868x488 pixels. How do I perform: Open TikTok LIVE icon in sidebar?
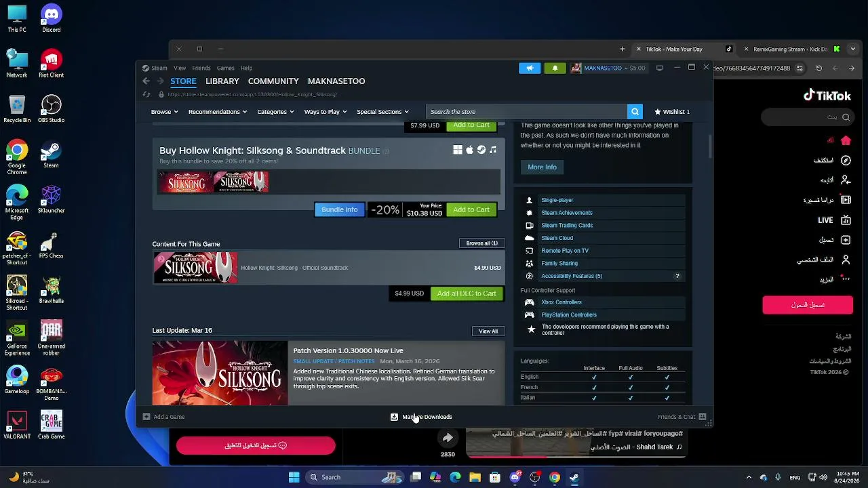(846, 220)
